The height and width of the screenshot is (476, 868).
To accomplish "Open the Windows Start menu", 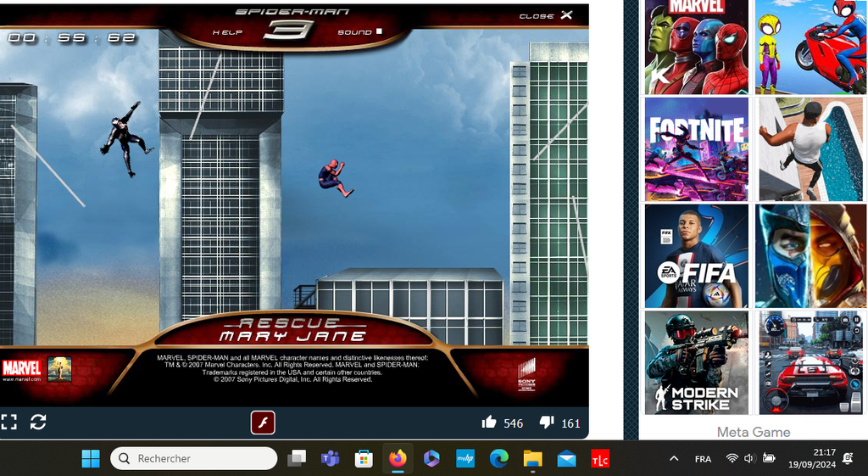I will pyautogui.click(x=91, y=458).
